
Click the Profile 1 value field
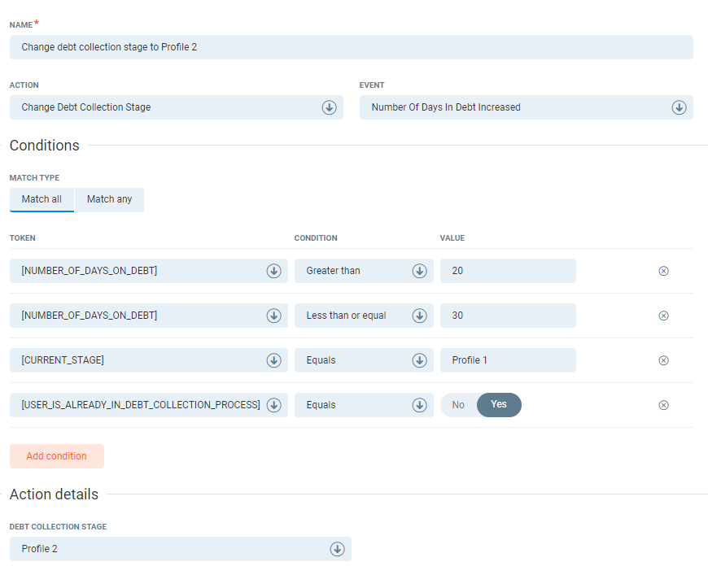coord(507,360)
